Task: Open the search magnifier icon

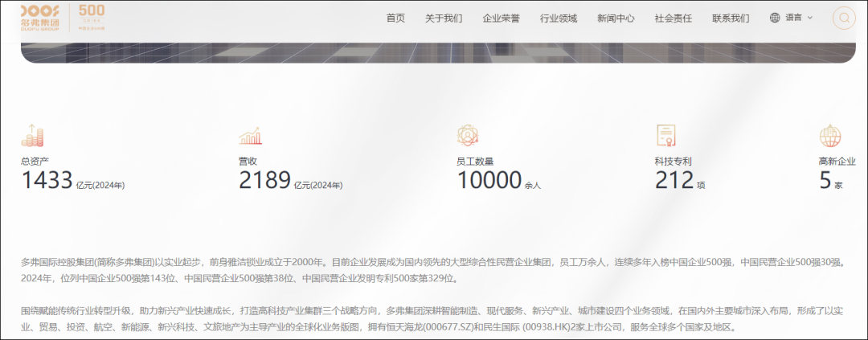Action: click(x=844, y=18)
